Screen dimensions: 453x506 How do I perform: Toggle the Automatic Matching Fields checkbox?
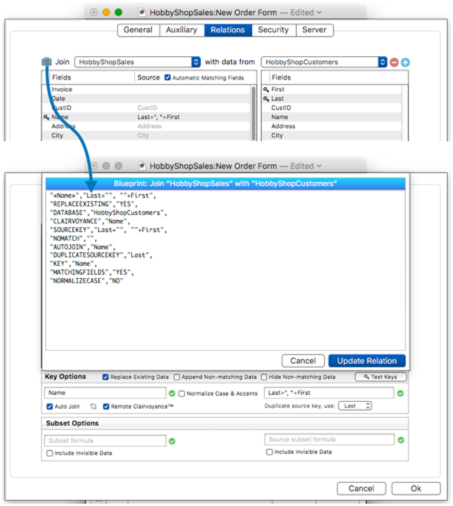[168, 77]
